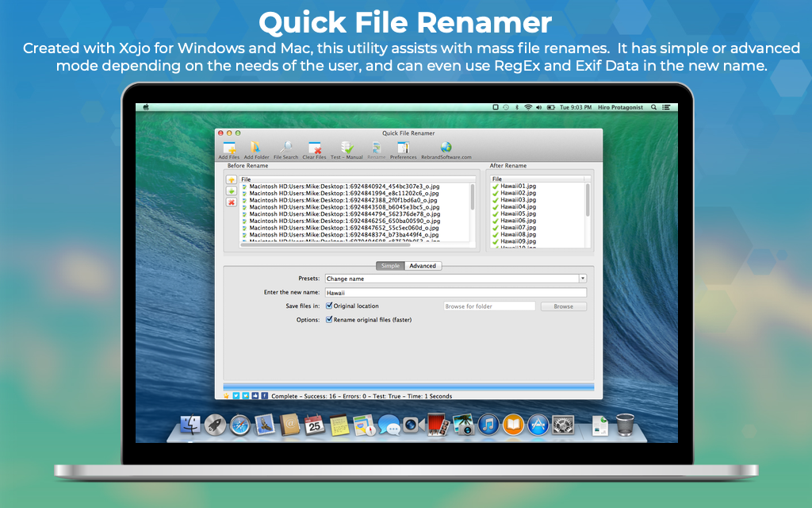Toggle Rename original files (faster) checkbox

(329, 320)
